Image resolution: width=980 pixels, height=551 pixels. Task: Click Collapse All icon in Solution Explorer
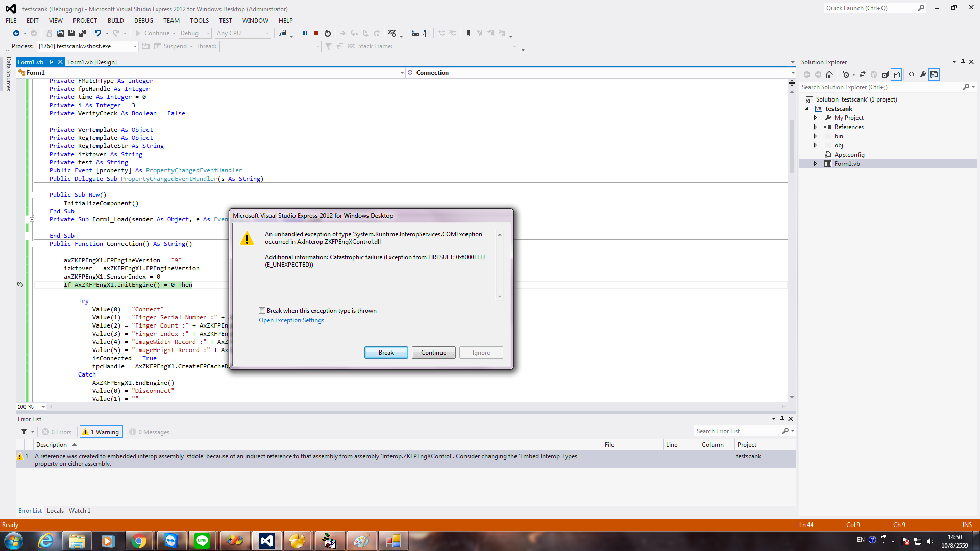click(885, 74)
